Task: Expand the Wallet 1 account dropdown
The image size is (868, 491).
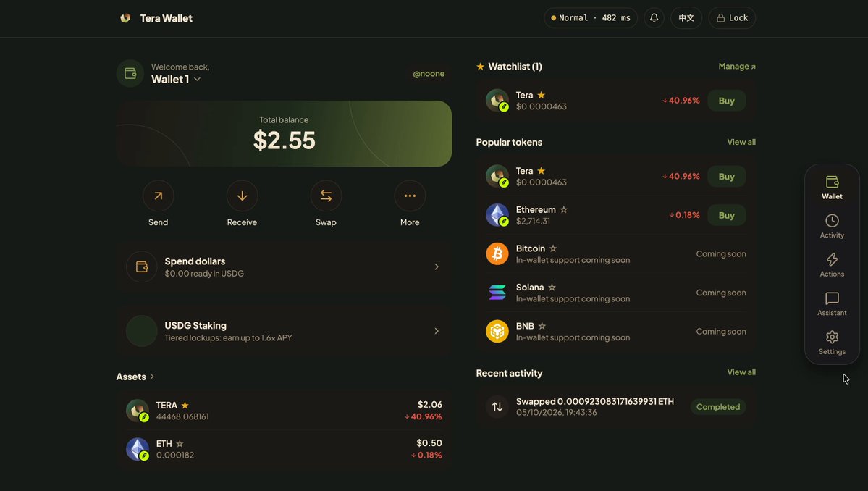Action: (x=197, y=80)
